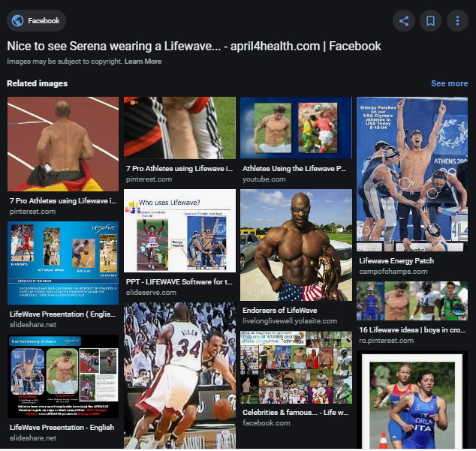Click the Celebrities & famous collage thumbnail
This screenshot has width=476, height=451.
[296, 367]
